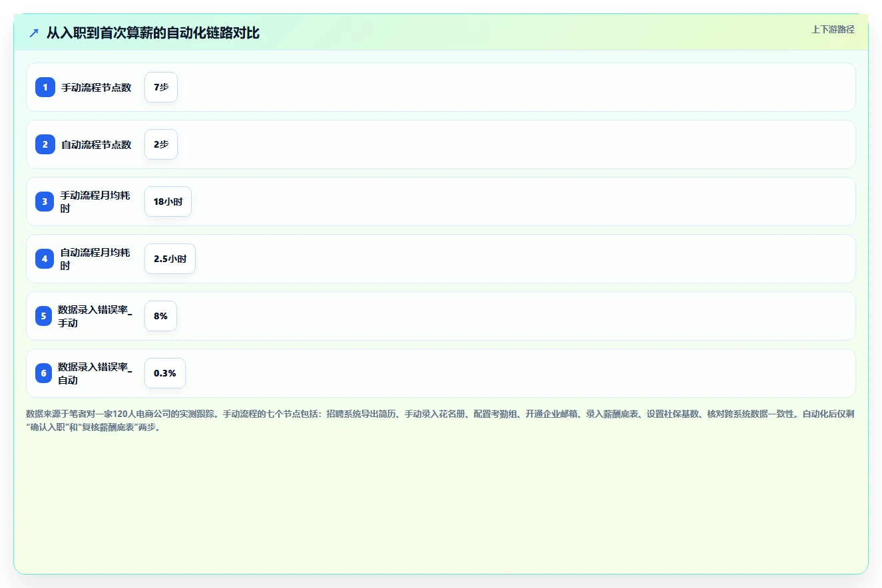This screenshot has width=882, height=588.
Task: Click the 2步 value chip
Action: 161,144
